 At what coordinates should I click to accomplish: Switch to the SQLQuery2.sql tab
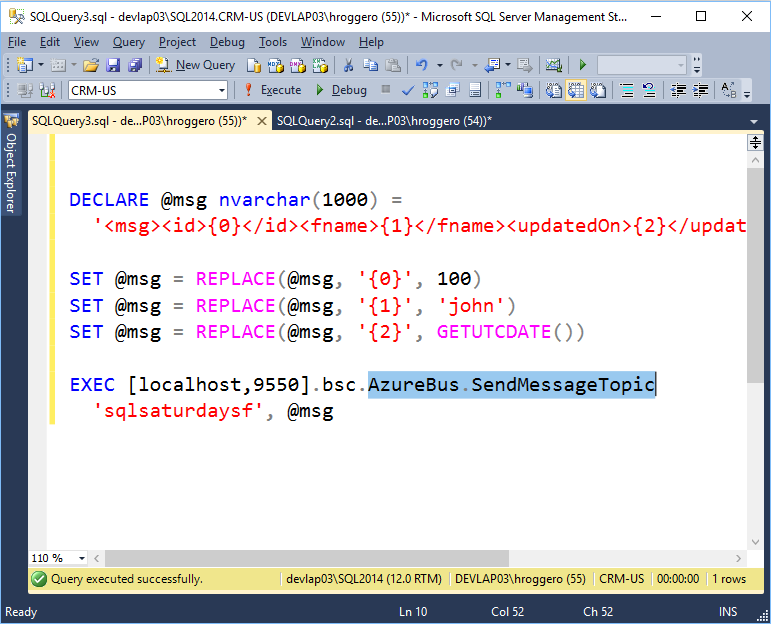pos(384,121)
